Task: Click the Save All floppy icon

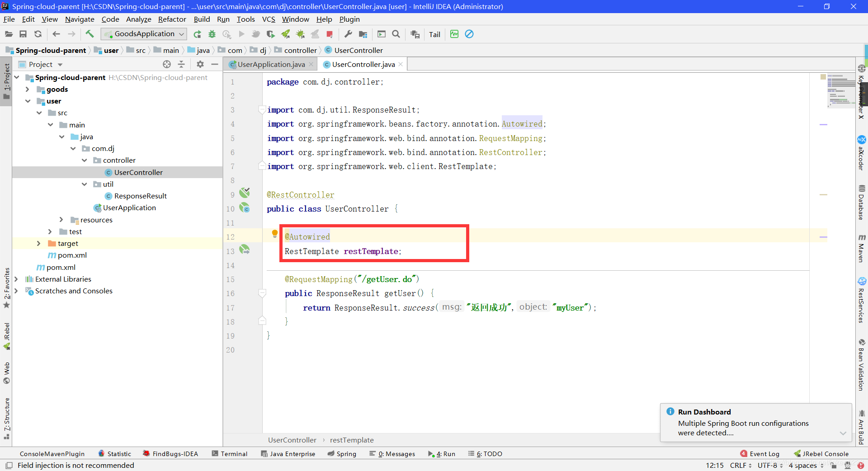Action: [23, 34]
